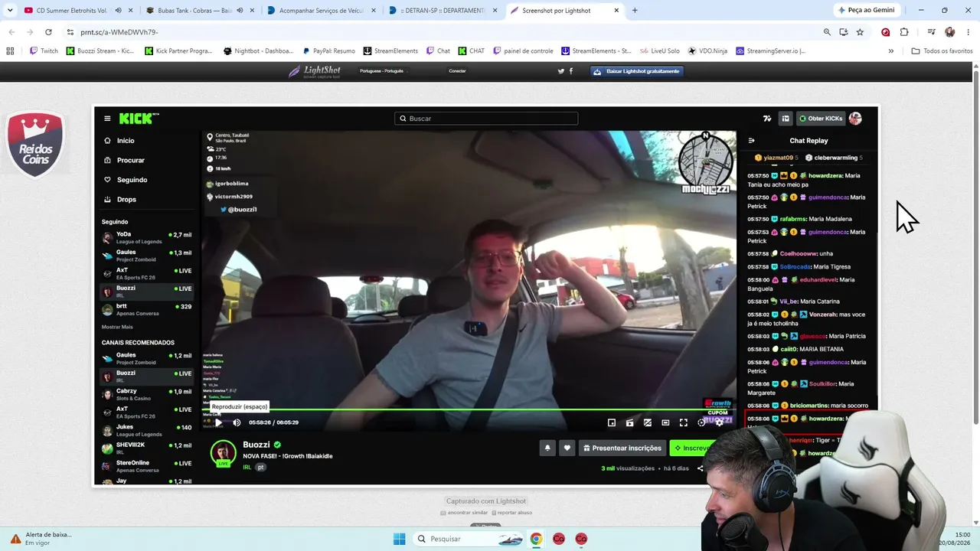
Task: Click the reportar abuso link
Action: click(512, 513)
